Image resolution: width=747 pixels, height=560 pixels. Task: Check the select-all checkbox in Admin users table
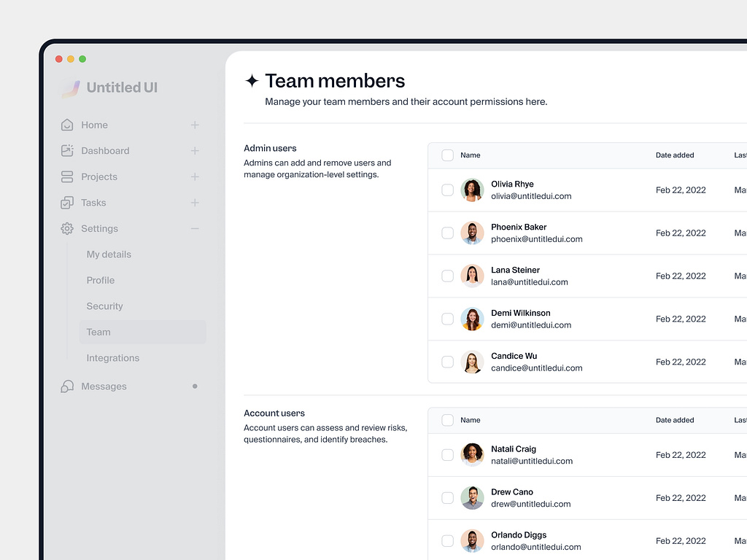(447, 155)
